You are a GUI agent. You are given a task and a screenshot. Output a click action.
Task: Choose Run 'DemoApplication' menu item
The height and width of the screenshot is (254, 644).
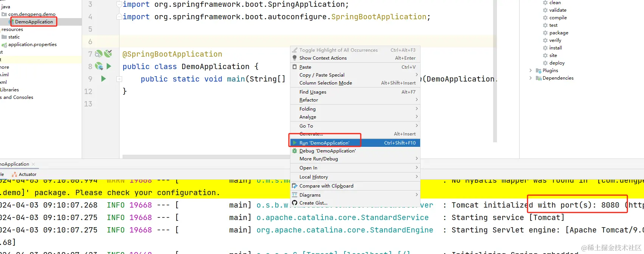tap(355, 143)
